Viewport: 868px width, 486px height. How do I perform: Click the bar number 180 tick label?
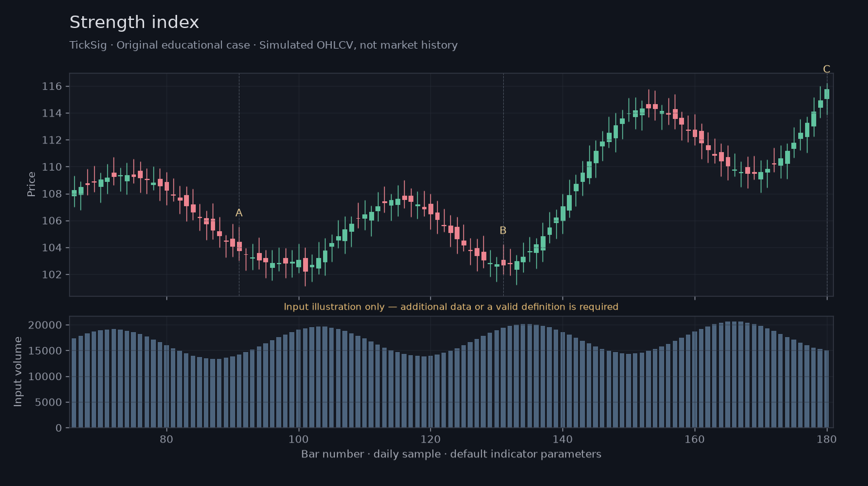point(827,438)
